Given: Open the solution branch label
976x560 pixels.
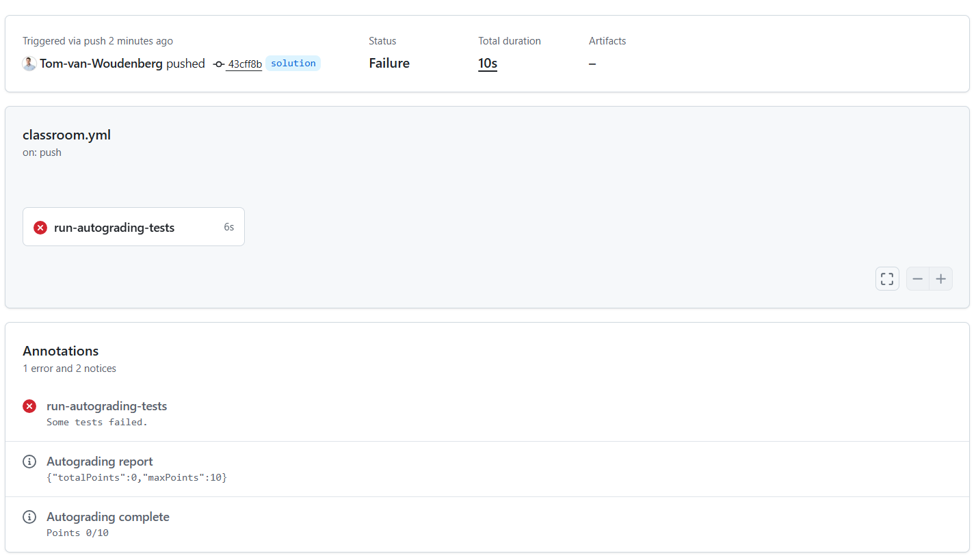Looking at the screenshot, I should click(x=293, y=63).
